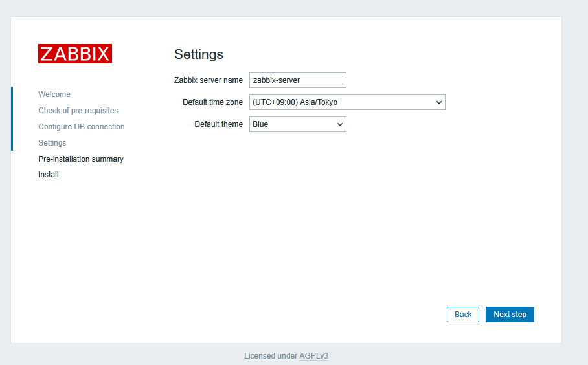Viewport: 588px width, 365px height.
Task: Click the Zabbix logo
Action: tap(75, 54)
